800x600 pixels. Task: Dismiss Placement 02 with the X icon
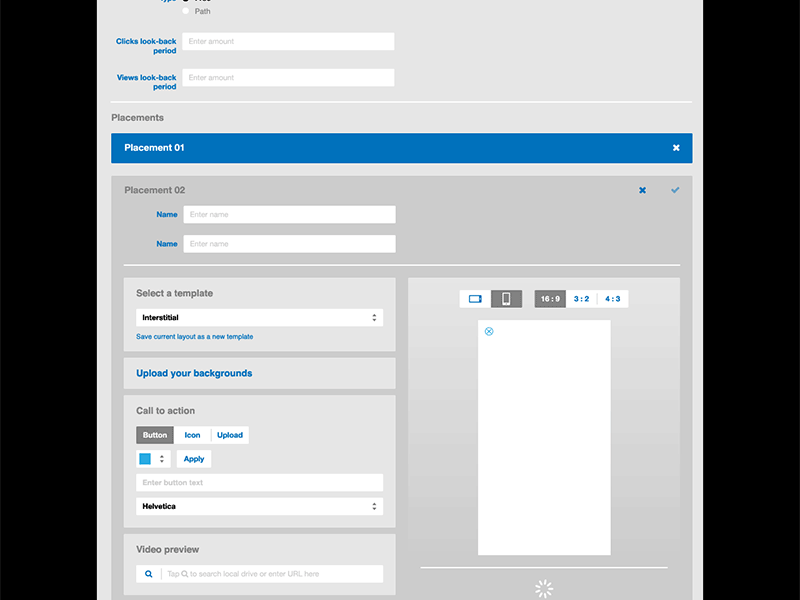(x=642, y=189)
